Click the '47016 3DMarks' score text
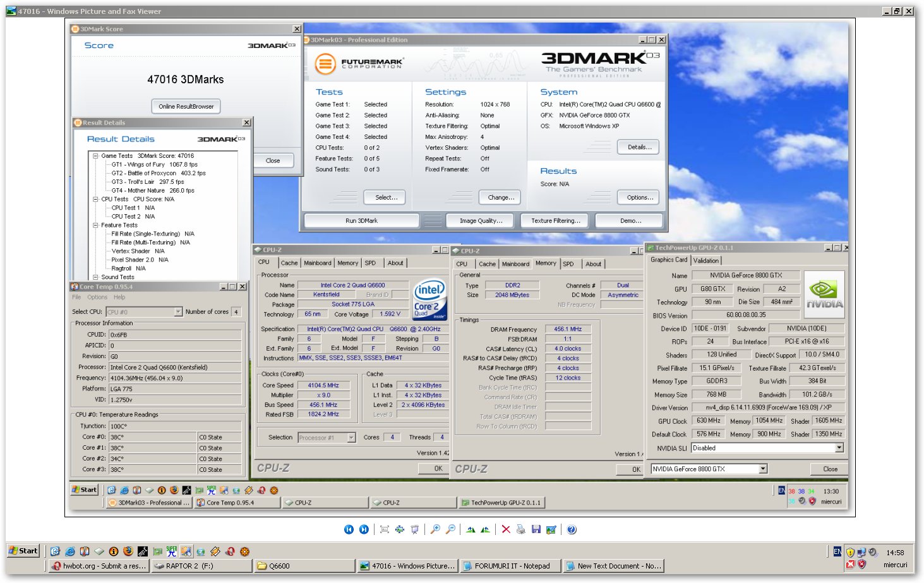Image resolution: width=924 pixels, height=583 pixels. tap(186, 80)
